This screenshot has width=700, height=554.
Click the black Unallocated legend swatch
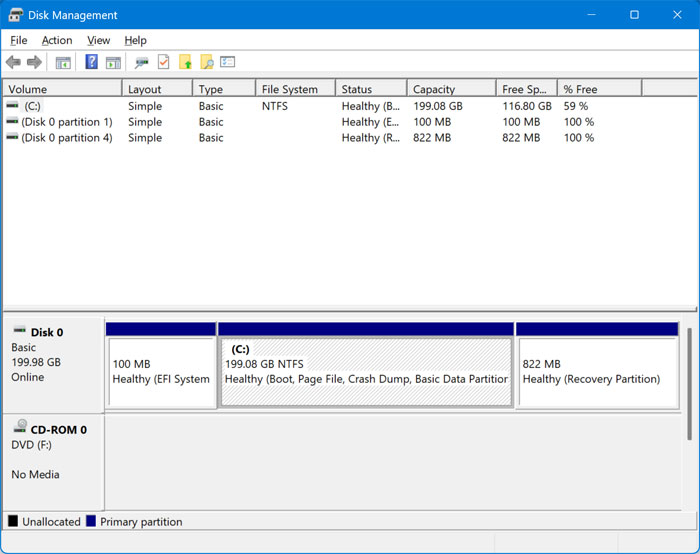pos(13,521)
